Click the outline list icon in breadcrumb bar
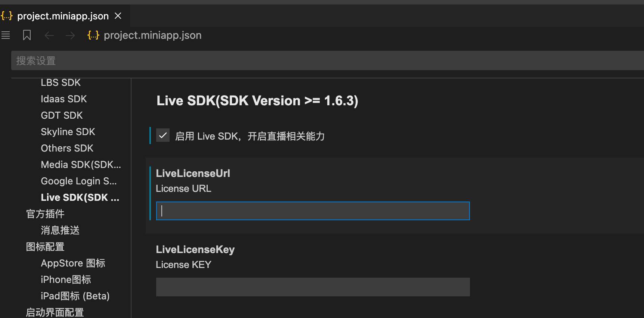Screen dimensions: 644x318 point(6,35)
